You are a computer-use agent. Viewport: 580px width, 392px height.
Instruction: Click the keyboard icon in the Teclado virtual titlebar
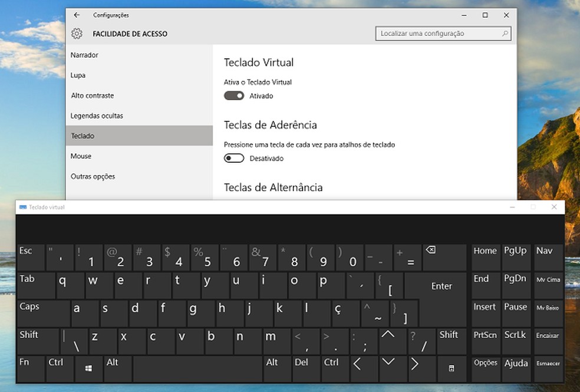pos(24,207)
